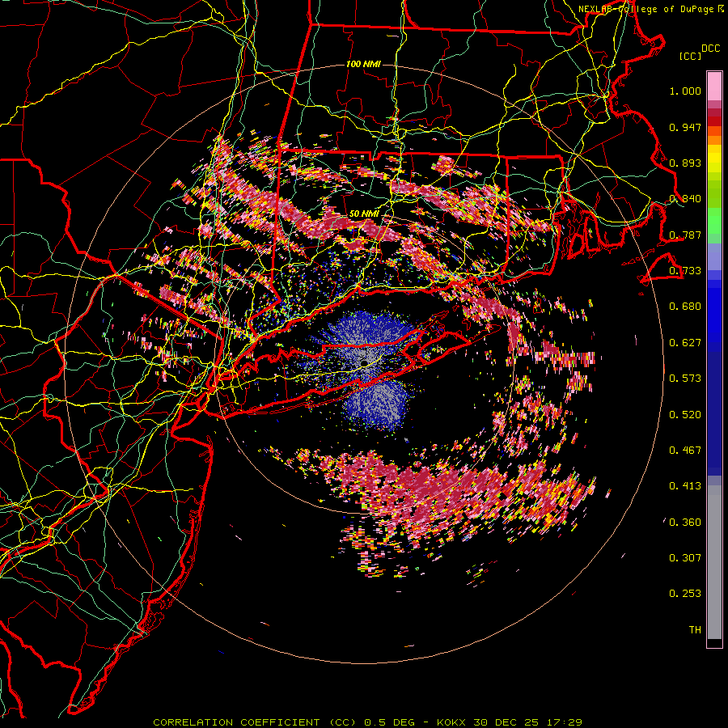Screen dimensions: 728x728
Task: Select the 0.467 scale value
Action: (685, 451)
